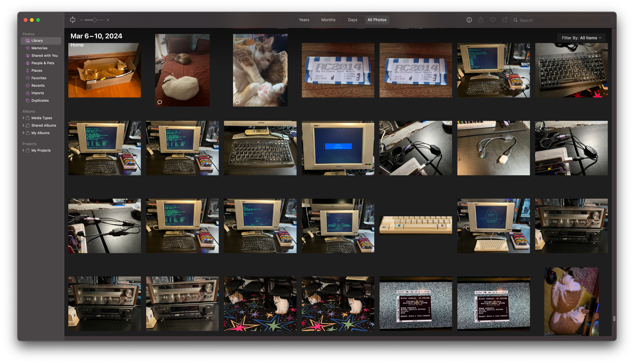Viewport: 634px width, 364px height.
Task: Expand Media Types album group
Action: (23, 118)
